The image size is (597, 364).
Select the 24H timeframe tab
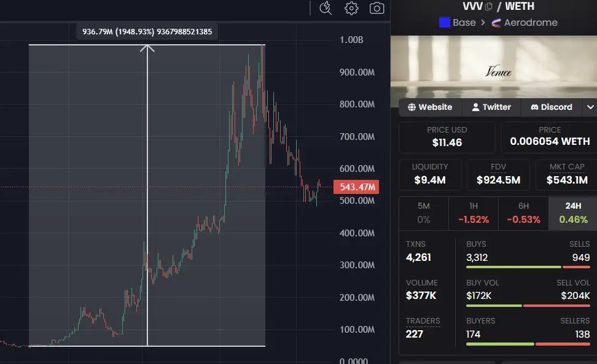tap(573, 213)
